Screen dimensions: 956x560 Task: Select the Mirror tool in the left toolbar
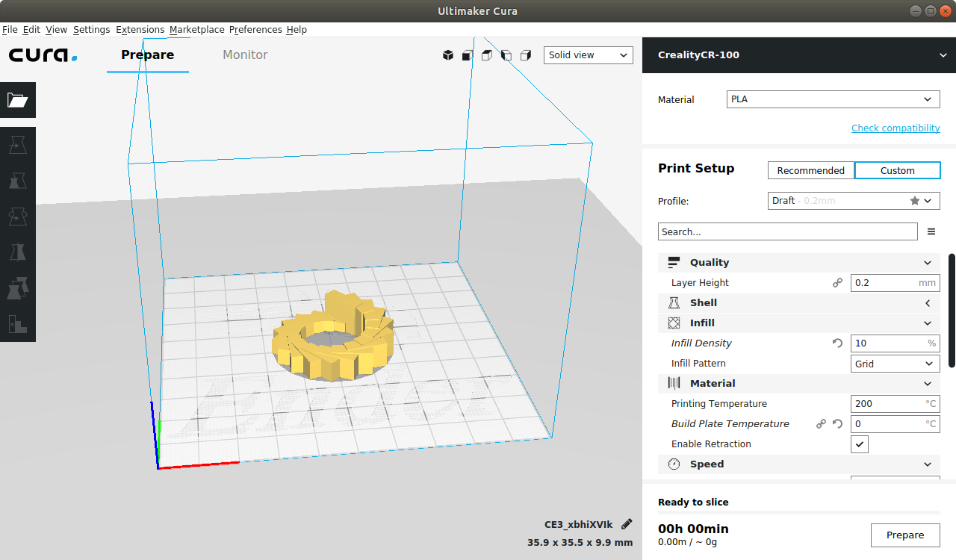(18, 252)
